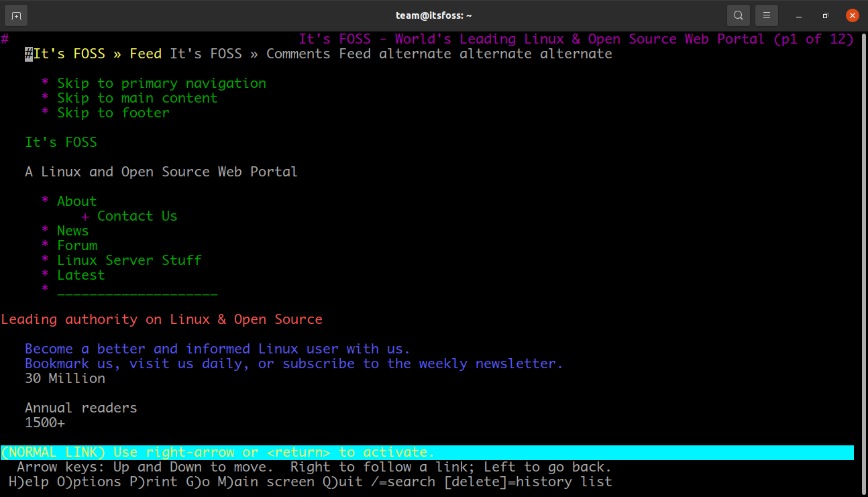Click the terminal search magnifier icon

pyautogui.click(x=739, y=15)
